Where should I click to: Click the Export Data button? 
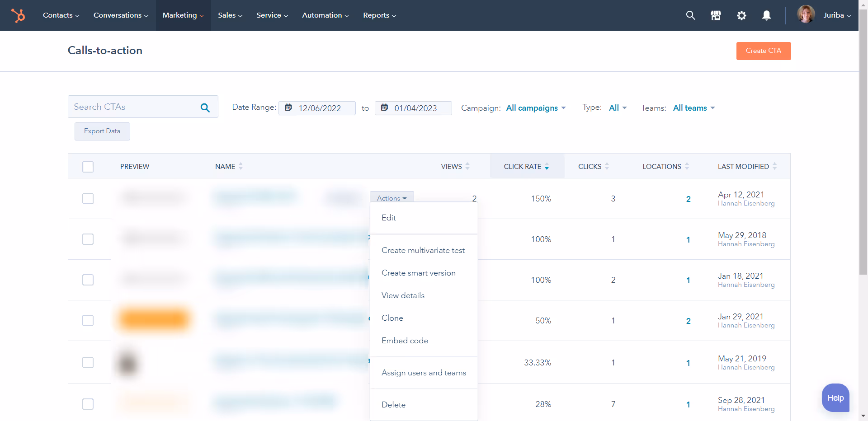[x=102, y=131]
